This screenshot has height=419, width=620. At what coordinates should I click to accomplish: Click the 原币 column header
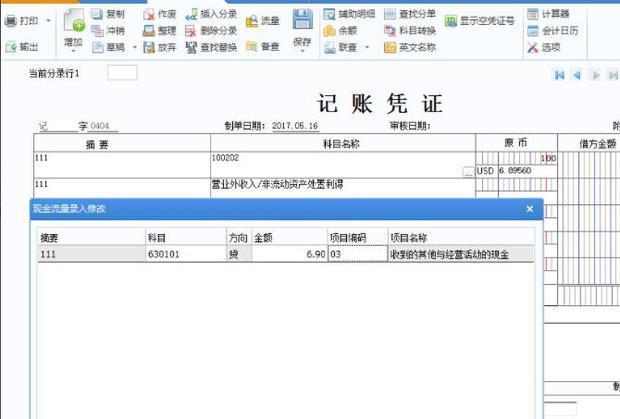pyautogui.click(x=516, y=143)
